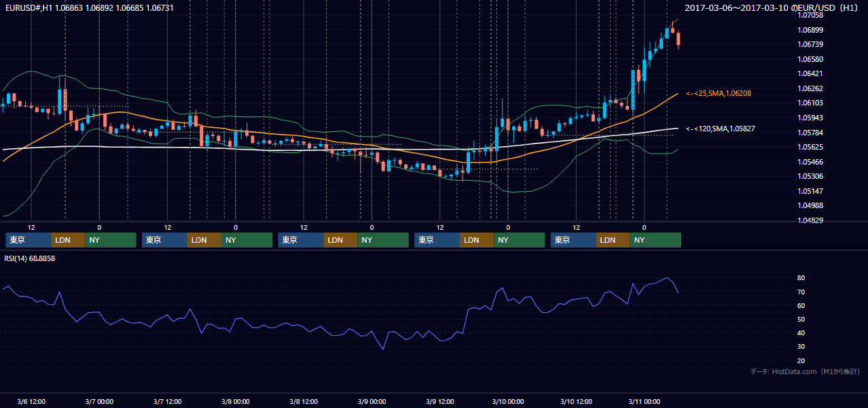Screen dimensions: 868x408
Task: Click price axis value 1.06580
Action: (810, 59)
